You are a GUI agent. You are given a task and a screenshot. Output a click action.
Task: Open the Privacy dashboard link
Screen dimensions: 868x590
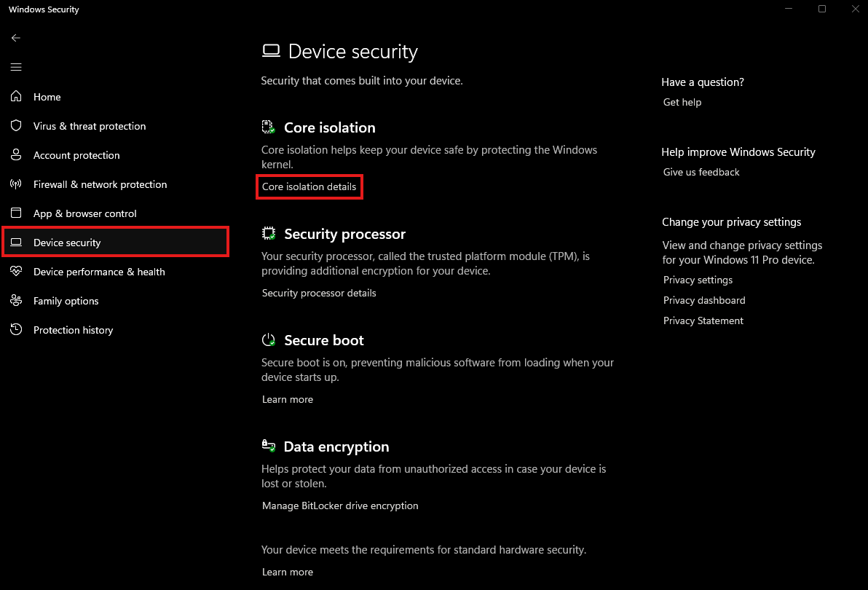pyautogui.click(x=704, y=300)
